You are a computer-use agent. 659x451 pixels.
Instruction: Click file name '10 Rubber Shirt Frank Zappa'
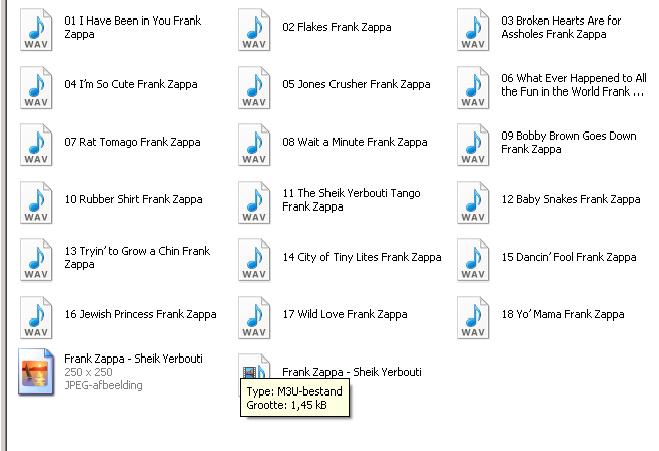click(133, 199)
